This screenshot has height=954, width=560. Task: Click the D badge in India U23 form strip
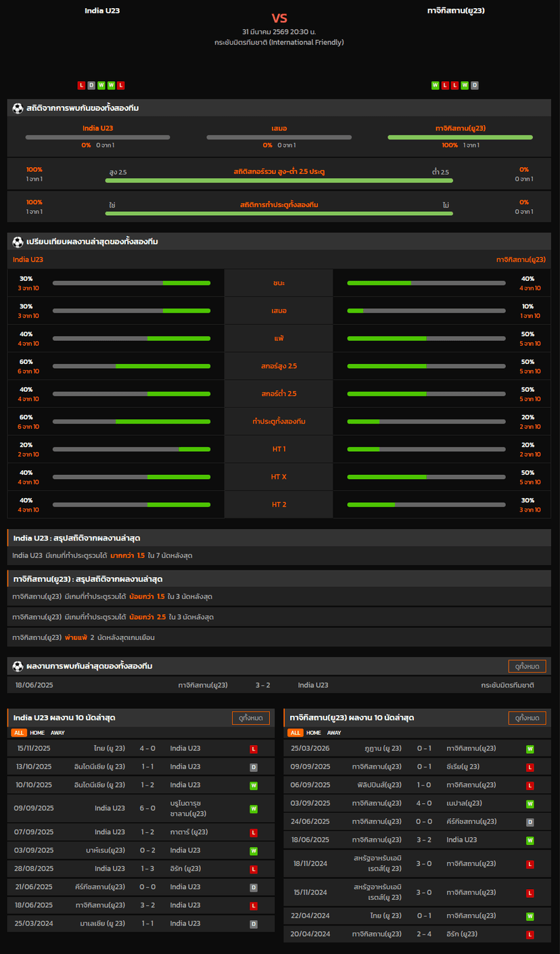[x=91, y=85]
